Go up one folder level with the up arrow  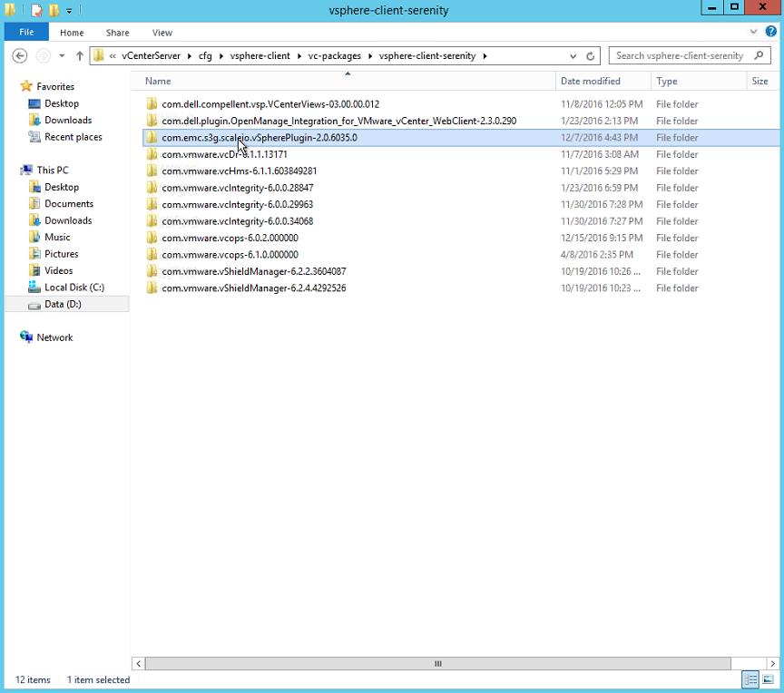[x=81, y=55]
